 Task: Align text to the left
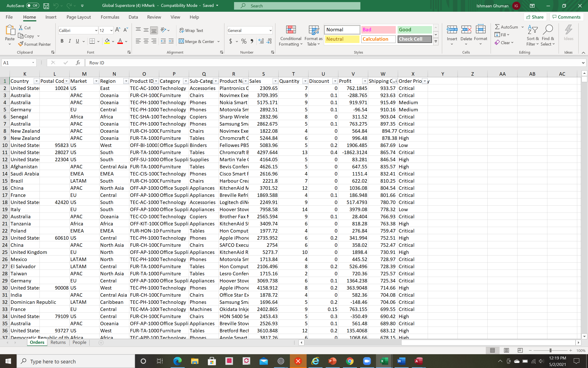point(138,41)
